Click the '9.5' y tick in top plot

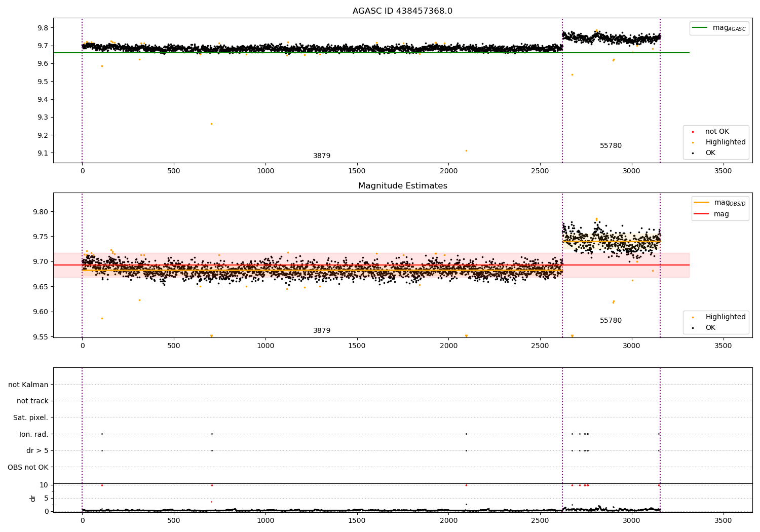[42, 82]
